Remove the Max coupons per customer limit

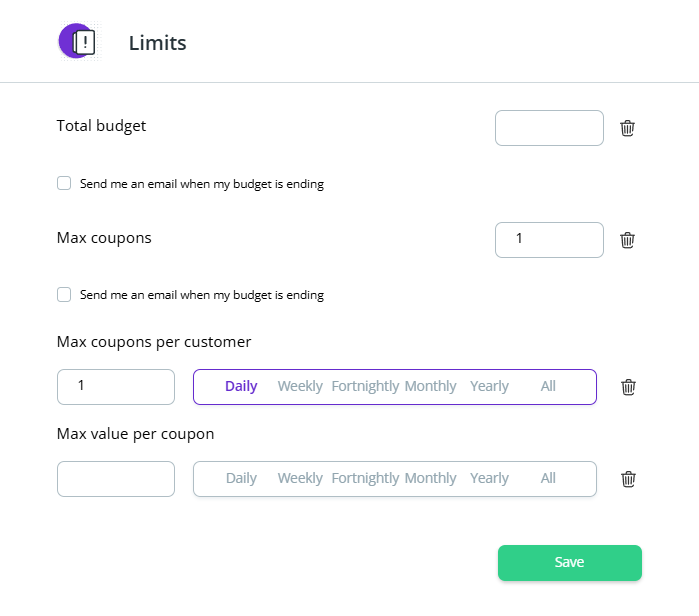click(628, 387)
